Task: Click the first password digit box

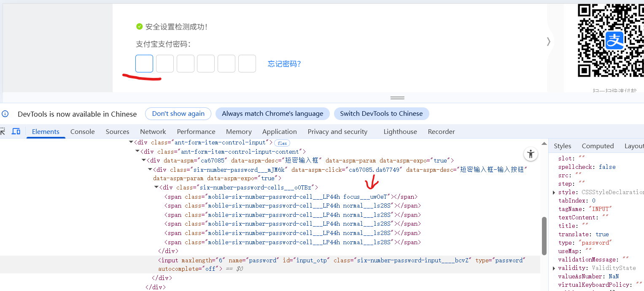Action: 144,64
